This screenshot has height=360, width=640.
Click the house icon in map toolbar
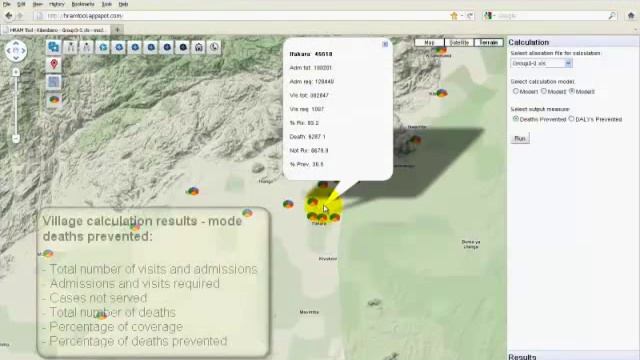199,47
